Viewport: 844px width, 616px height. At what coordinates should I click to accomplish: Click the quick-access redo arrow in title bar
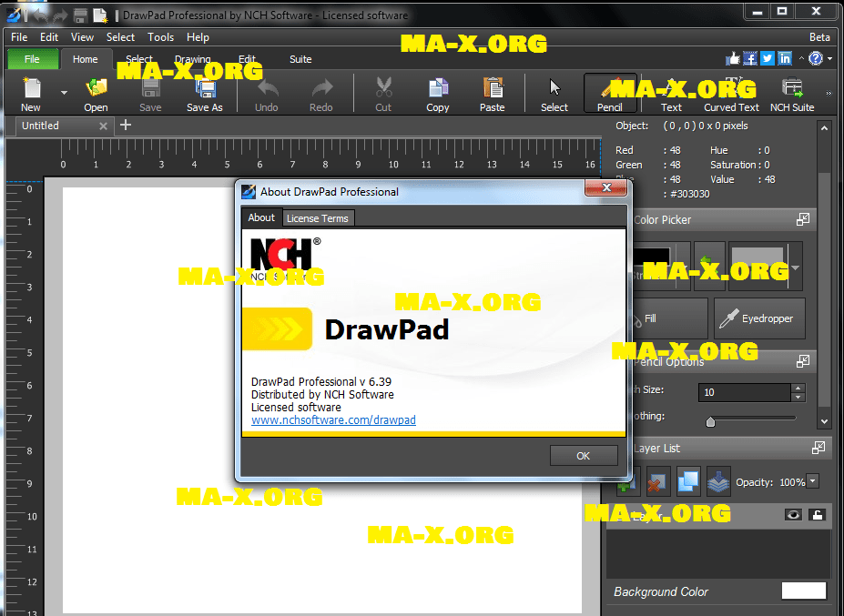click(x=60, y=15)
